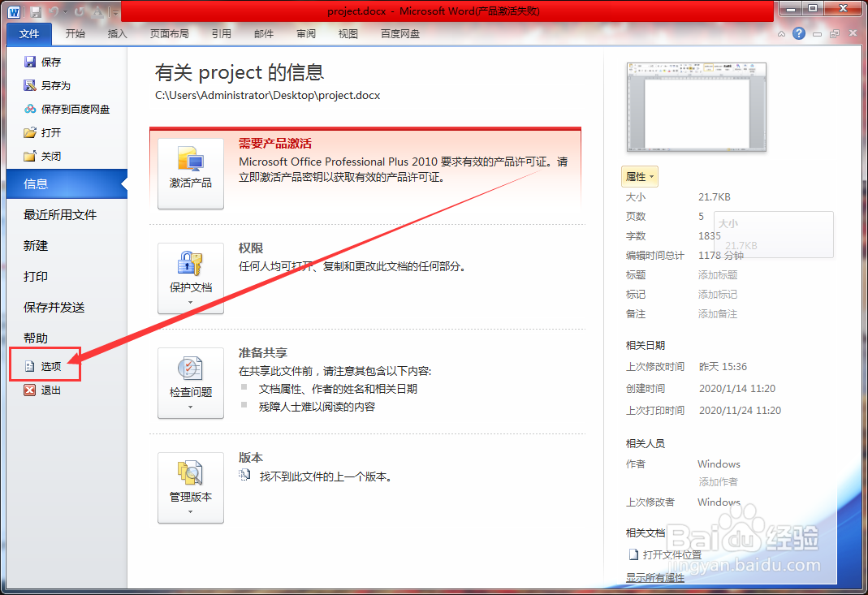Switch to the 引用 (References) tab

pyautogui.click(x=222, y=34)
